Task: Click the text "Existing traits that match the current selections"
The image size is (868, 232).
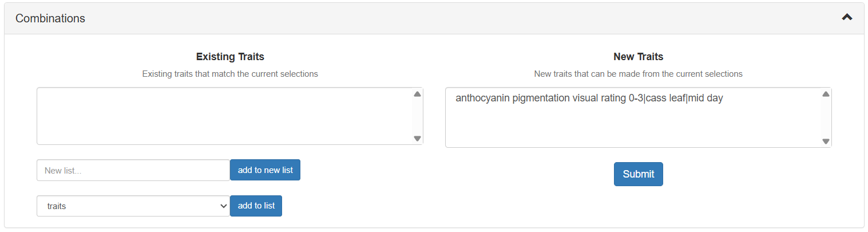Action: click(230, 74)
